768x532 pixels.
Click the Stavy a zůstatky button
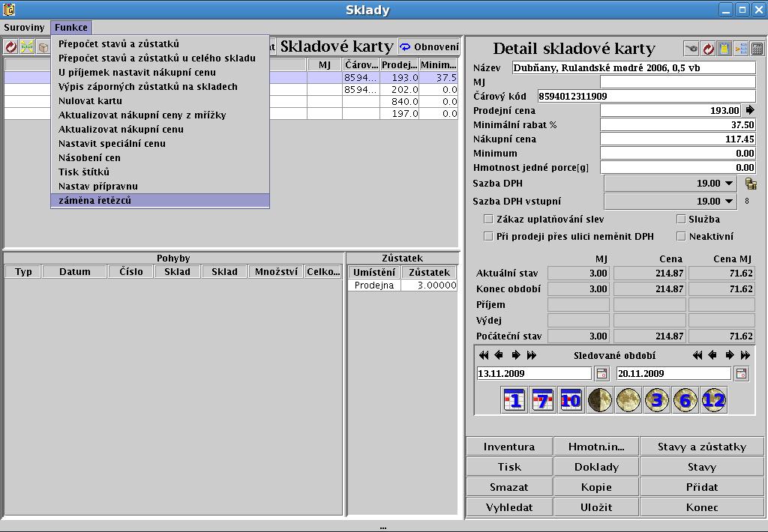(702, 447)
